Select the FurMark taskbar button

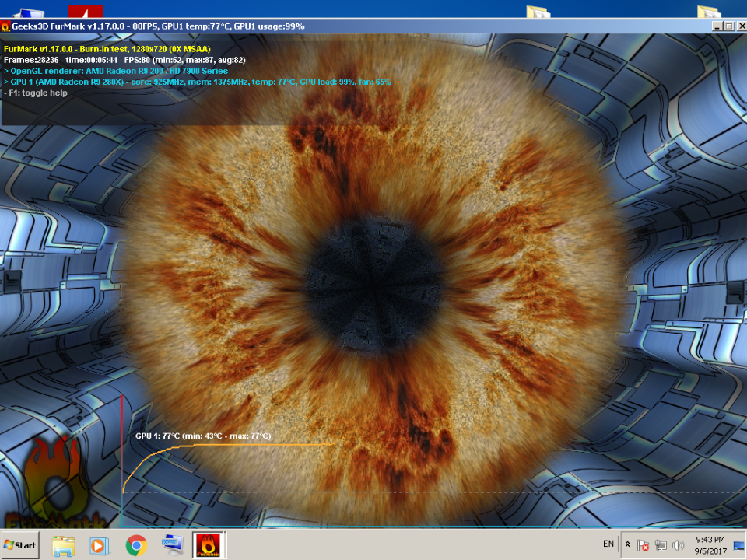pyautogui.click(x=209, y=545)
